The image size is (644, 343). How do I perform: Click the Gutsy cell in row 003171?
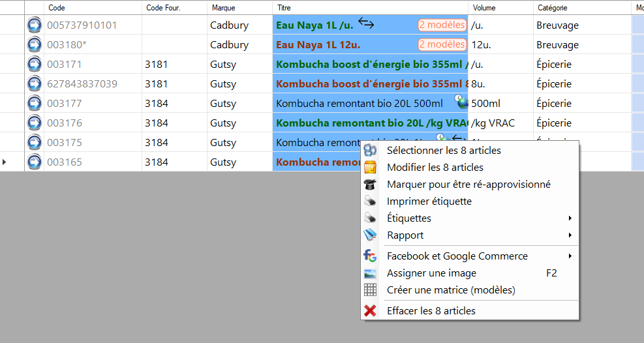pyautogui.click(x=240, y=65)
